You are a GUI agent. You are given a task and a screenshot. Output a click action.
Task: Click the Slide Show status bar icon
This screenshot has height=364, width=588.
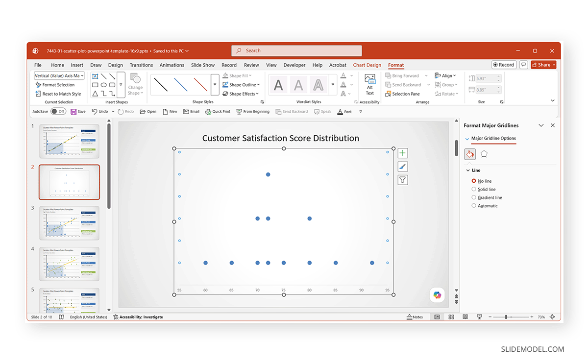[x=479, y=317]
